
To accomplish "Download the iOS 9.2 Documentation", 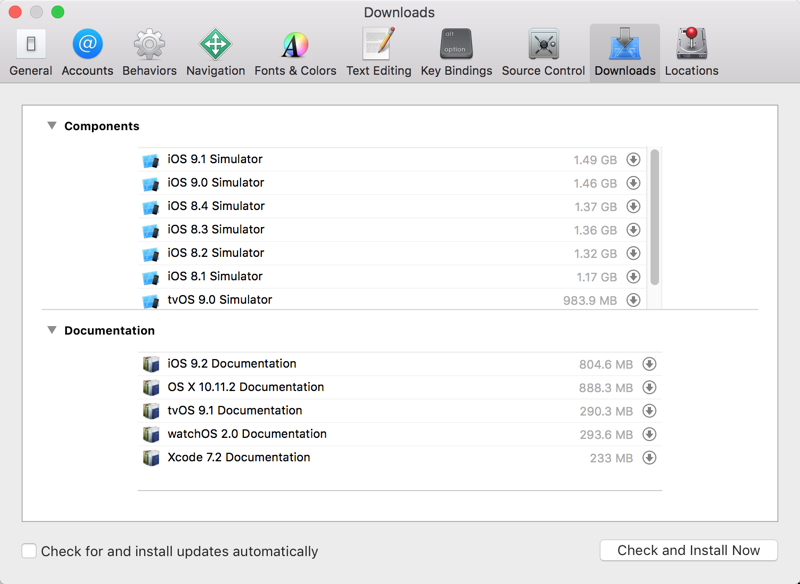I will [649, 364].
